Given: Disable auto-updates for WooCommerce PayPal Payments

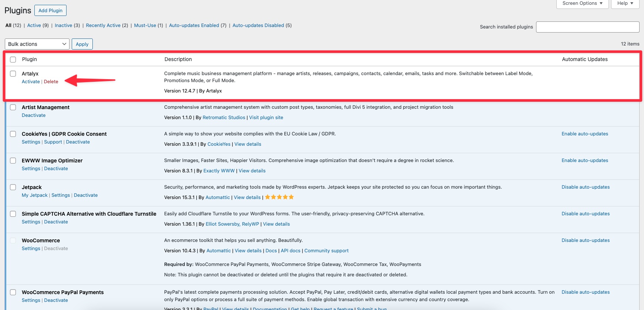Looking at the screenshot, I should pos(586,292).
